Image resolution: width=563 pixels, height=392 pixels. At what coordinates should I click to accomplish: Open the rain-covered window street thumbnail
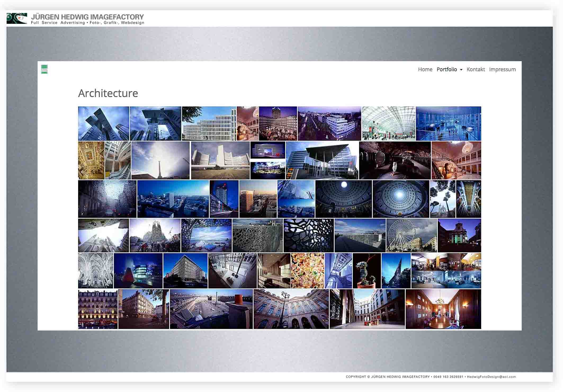[x=107, y=199]
